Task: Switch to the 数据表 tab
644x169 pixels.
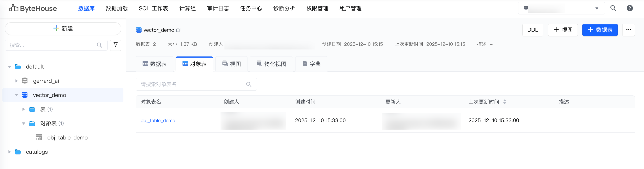Action: [155, 64]
